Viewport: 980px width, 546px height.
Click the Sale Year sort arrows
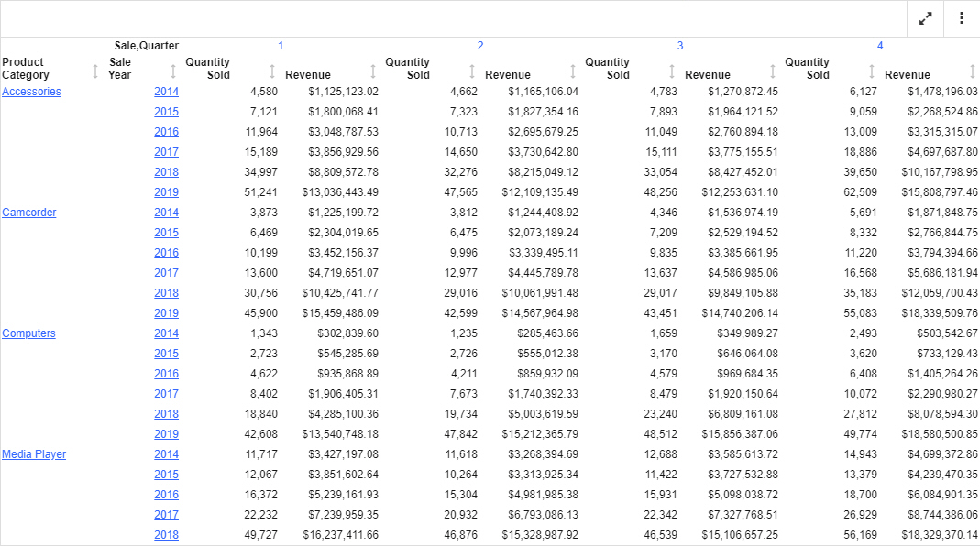(x=172, y=71)
